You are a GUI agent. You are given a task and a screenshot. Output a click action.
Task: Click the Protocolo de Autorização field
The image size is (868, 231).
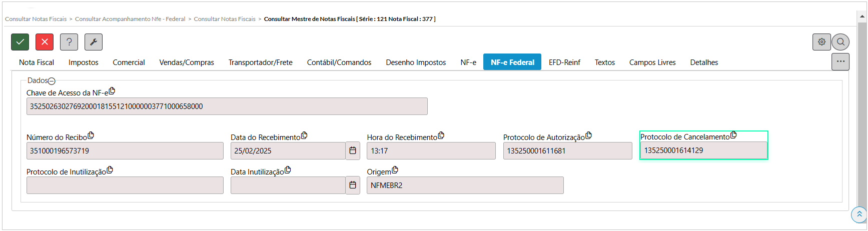pos(567,151)
